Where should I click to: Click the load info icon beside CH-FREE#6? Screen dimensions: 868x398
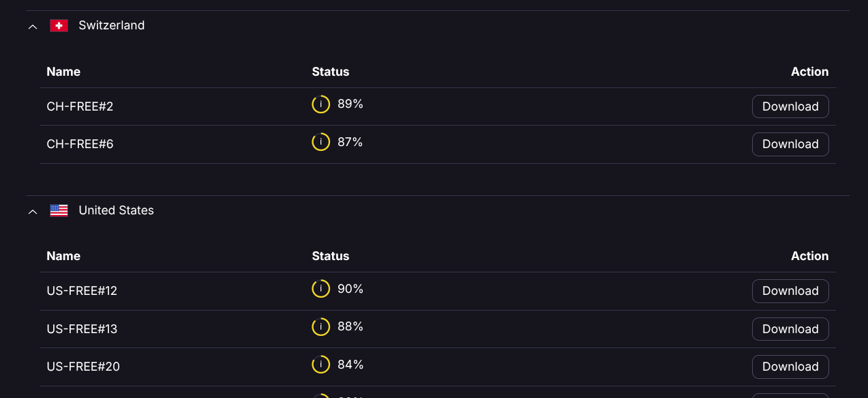click(x=320, y=142)
